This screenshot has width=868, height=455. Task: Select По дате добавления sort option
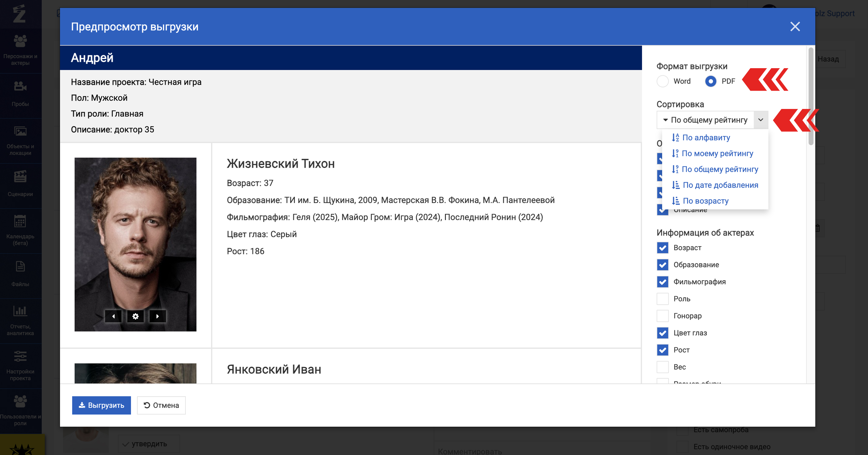click(x=720, y=185)
